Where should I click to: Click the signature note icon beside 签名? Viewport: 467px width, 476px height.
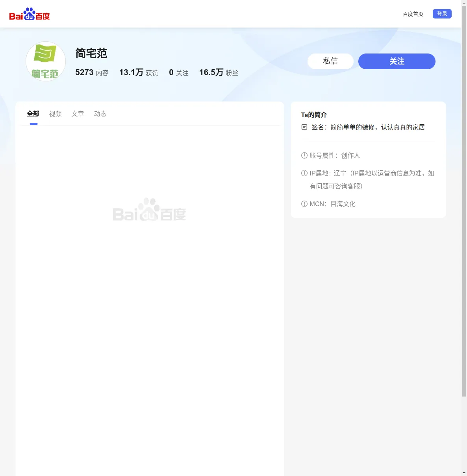(x=304, y=127)
